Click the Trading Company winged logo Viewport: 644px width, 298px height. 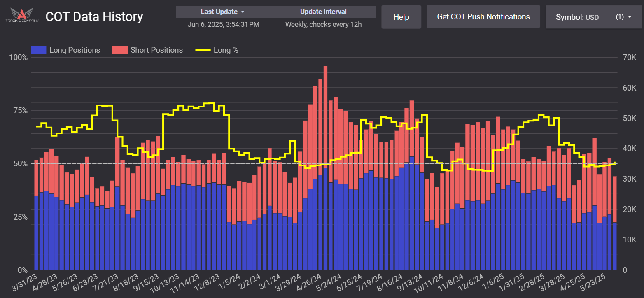click(22, 16)
